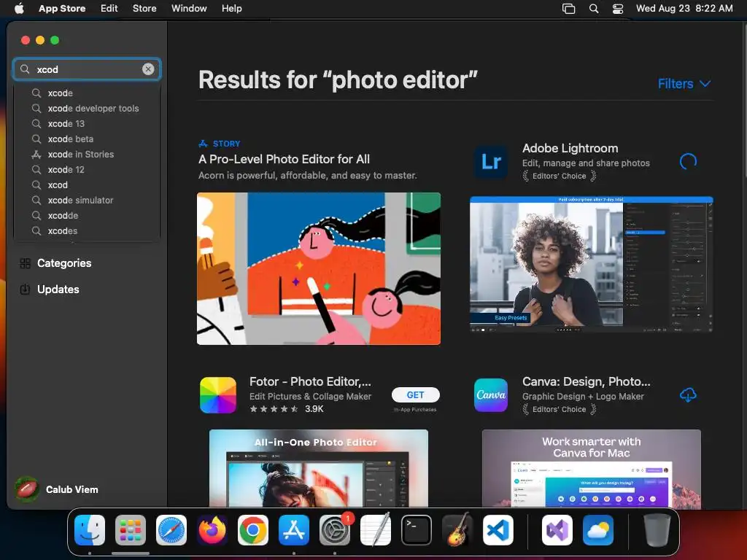Open the Window menu
The height and width of the screenshot is (560, 747).
tap(189, 8)
